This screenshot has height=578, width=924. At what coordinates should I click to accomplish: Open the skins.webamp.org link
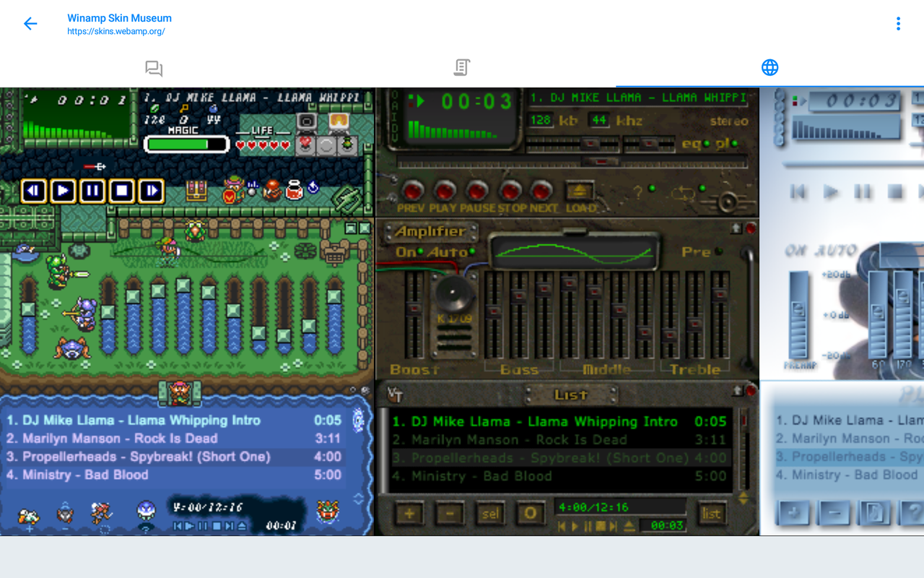pos(115,31)
